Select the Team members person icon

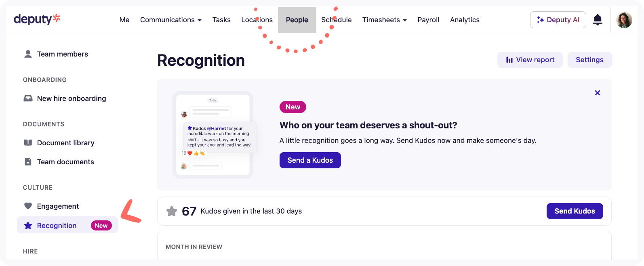coord(27,53)
